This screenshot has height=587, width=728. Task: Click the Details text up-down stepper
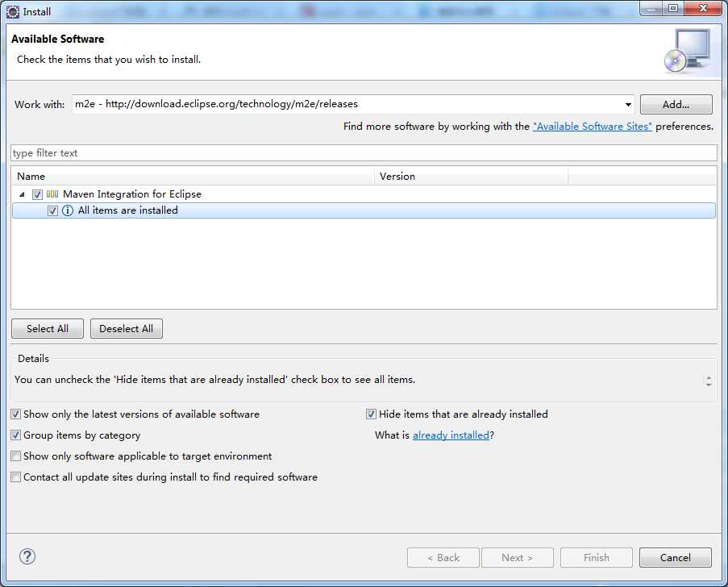pos(709,381)
